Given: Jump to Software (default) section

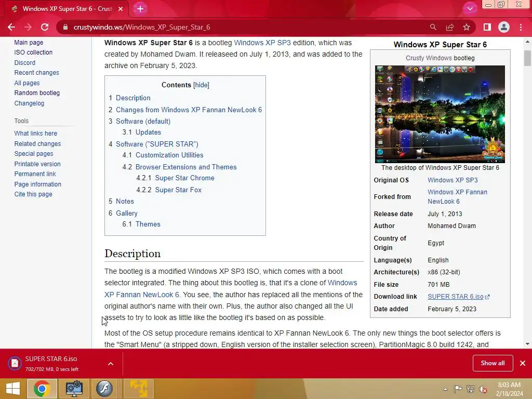Looking at the screenshot, I should 143,121.
